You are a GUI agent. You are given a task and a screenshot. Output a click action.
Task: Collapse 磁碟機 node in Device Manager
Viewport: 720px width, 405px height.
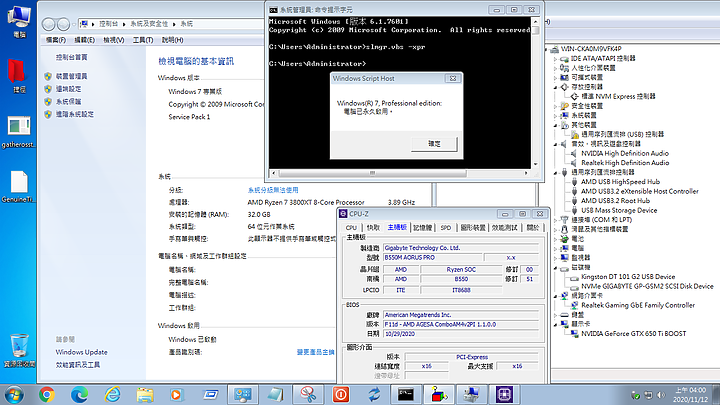click(556, 267)
